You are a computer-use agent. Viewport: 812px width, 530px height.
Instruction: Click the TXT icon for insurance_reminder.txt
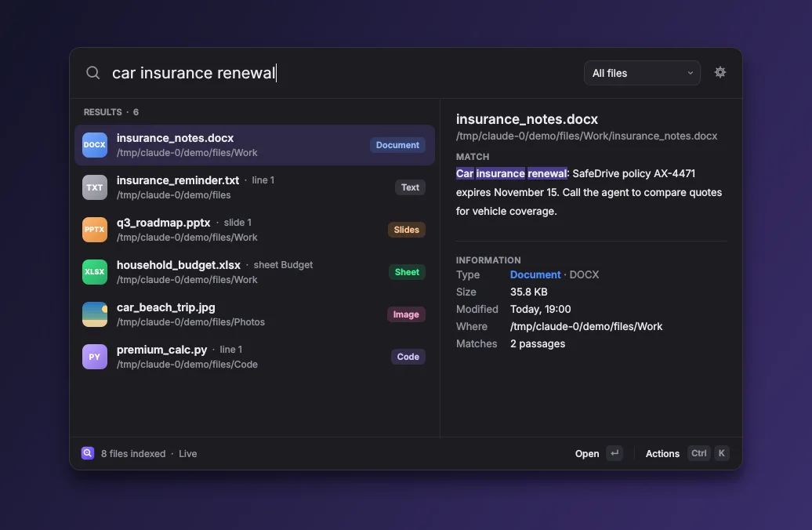click(x=95, y=187)
